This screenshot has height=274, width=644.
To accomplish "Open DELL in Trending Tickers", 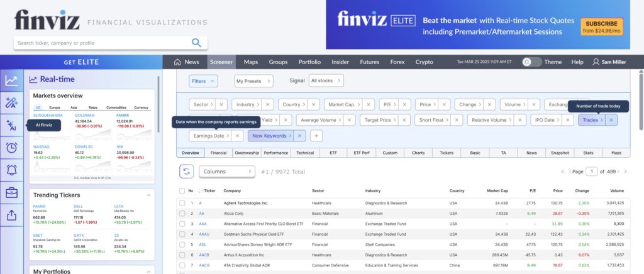I will 79,206.
